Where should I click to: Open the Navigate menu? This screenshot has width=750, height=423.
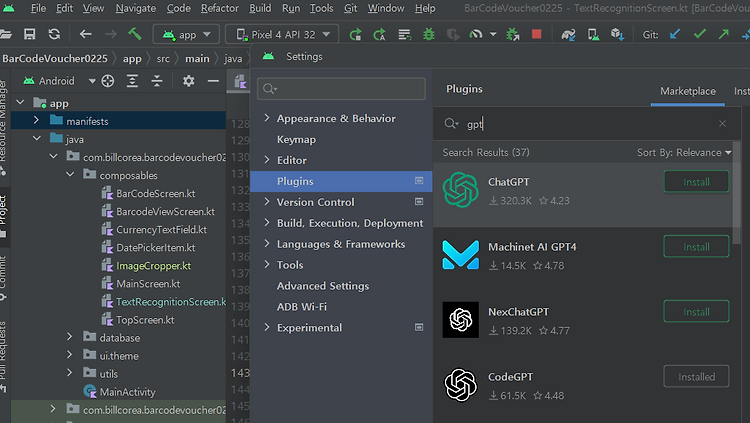136,8
